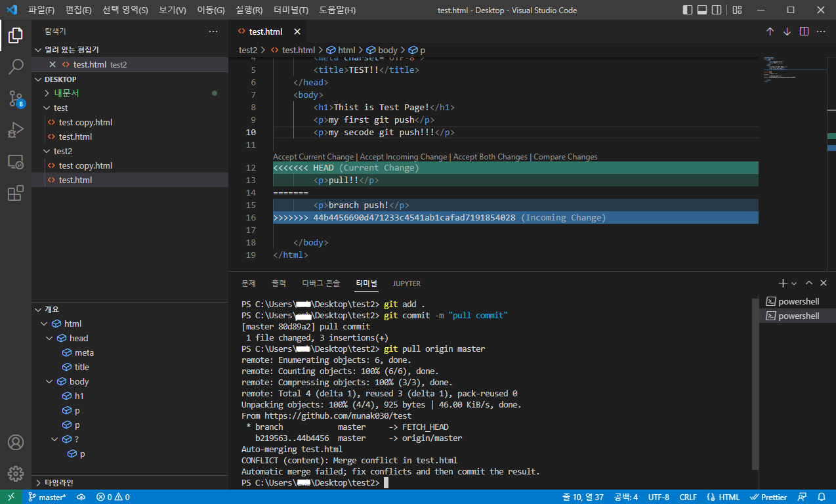Open the Search view in activity bar
The image size is (836, 504).
pyautogui.click(x=16, y=67)
